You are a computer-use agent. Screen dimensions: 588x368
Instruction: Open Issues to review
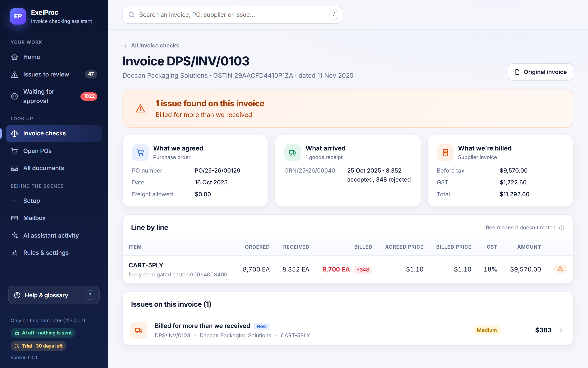tap(54, 74)
